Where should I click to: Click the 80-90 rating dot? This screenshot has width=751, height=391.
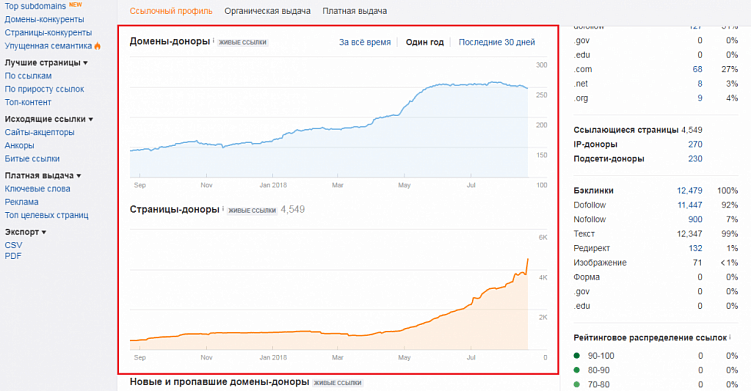[x=577, y=370]
